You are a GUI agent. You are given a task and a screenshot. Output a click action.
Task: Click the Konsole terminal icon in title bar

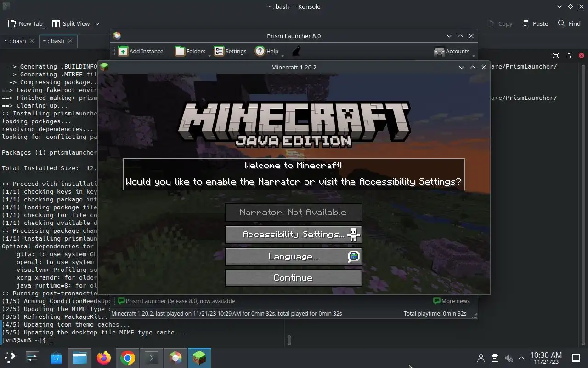tap(6, 6)
